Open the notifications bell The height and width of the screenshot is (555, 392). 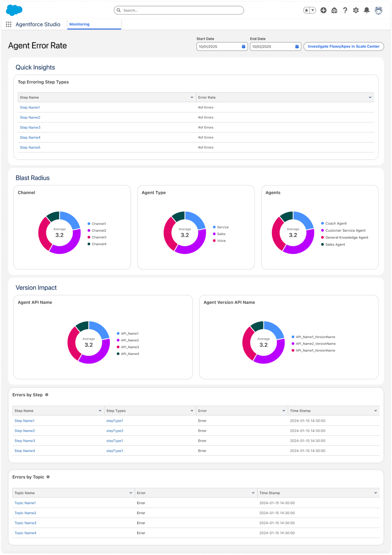(x=366, y=10)
